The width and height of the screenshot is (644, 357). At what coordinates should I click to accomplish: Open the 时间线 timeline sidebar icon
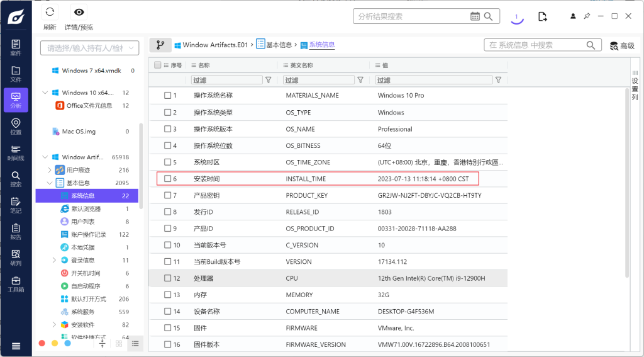click(16, 153)
